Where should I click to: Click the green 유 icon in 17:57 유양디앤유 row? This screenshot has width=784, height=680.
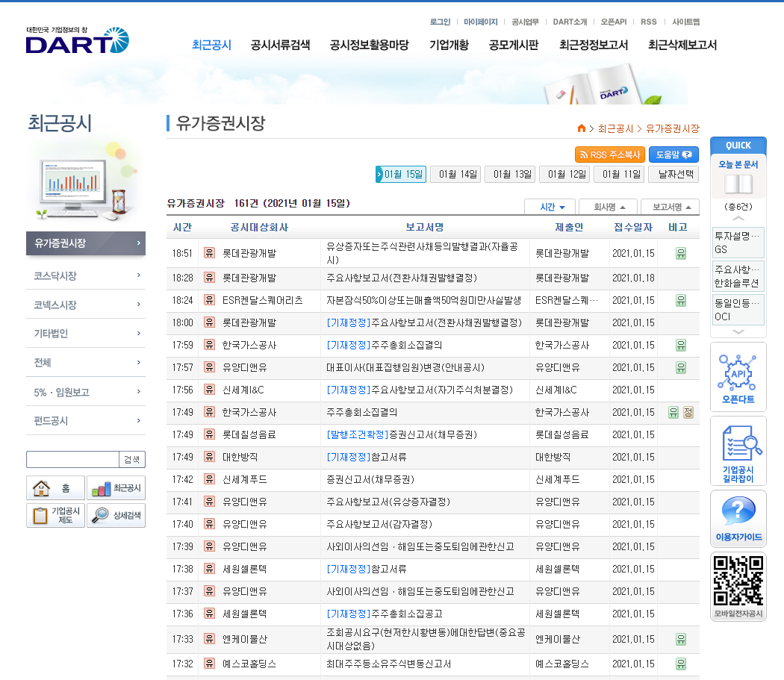pos(680,367)
